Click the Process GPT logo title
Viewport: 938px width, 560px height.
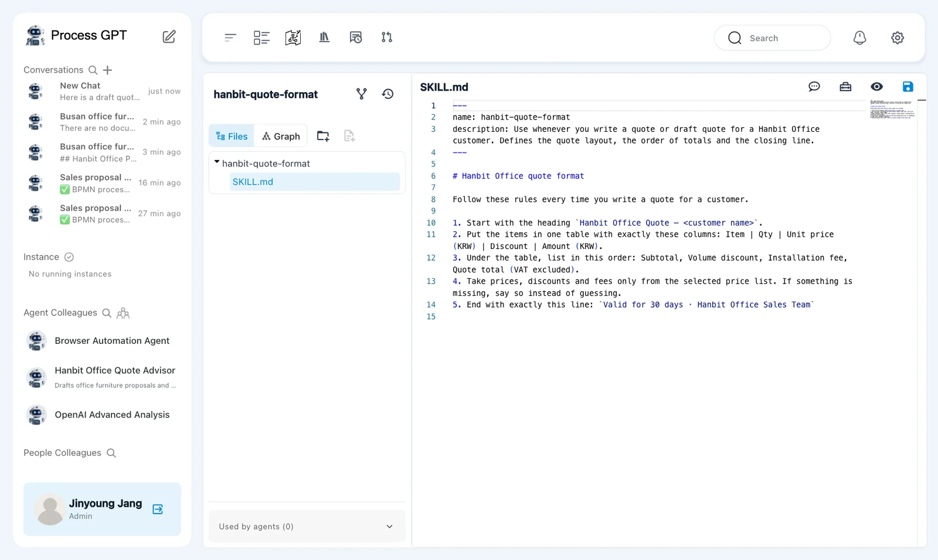click(x=76, y=35)
